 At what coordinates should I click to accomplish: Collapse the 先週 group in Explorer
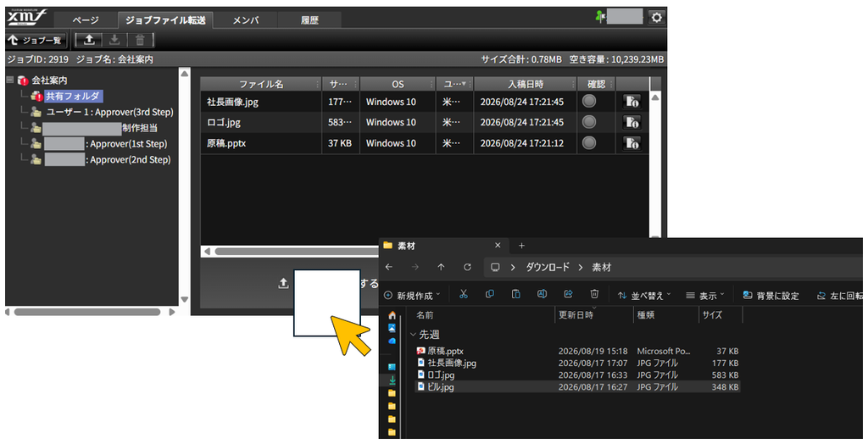413,335
